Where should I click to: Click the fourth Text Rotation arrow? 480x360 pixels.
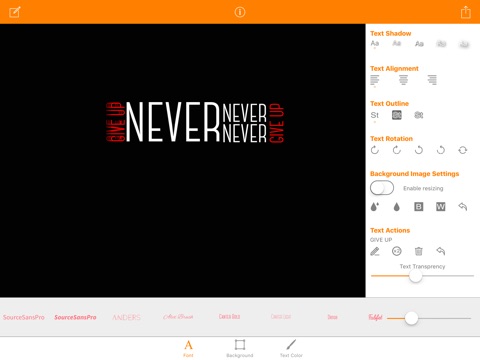(x=441, y=150)
